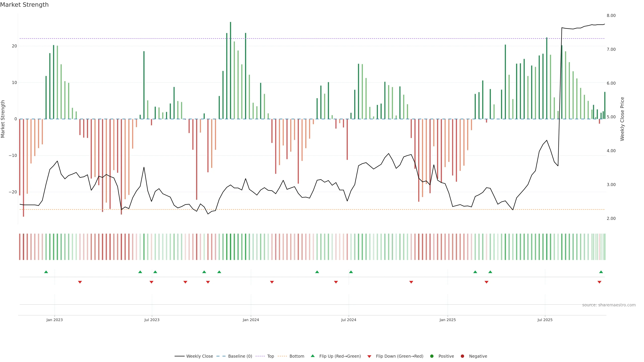Click the Jul 2025 x-axis label
The width and height of the screenshot is (644, 362).
(545, 320)
